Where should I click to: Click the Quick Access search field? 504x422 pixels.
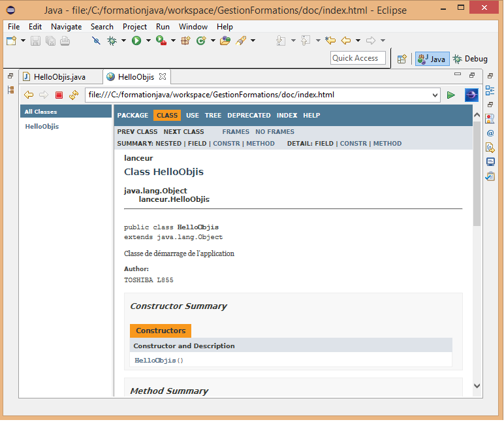click(x=358, y=58)
